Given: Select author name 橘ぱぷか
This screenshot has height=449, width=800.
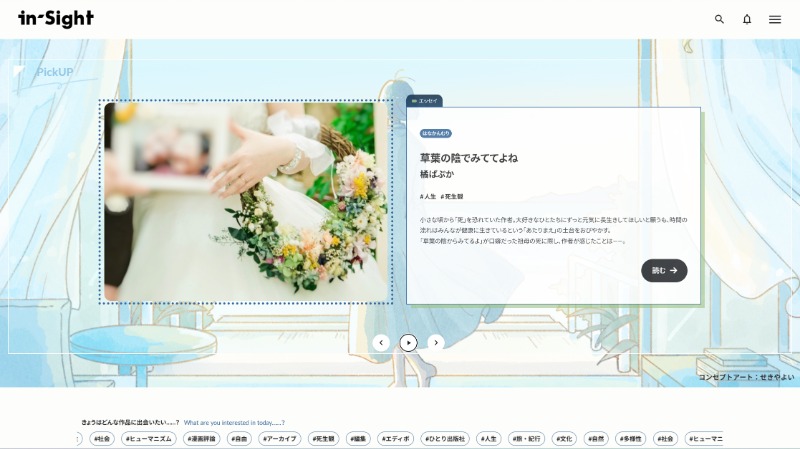Looking at the screenshot, I should click(437, 174).
